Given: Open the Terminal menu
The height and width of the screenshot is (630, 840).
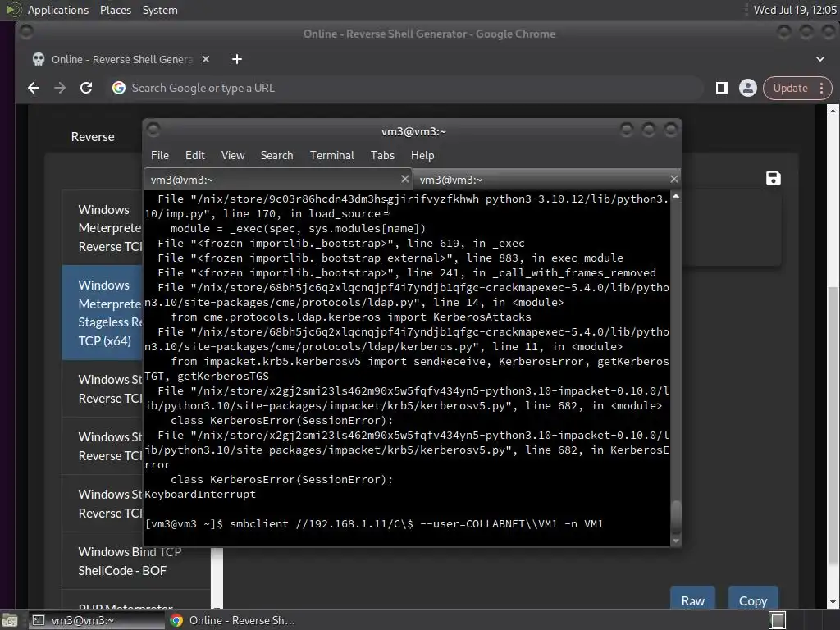Looking at the screenshot, I should (x=331, y=155).
